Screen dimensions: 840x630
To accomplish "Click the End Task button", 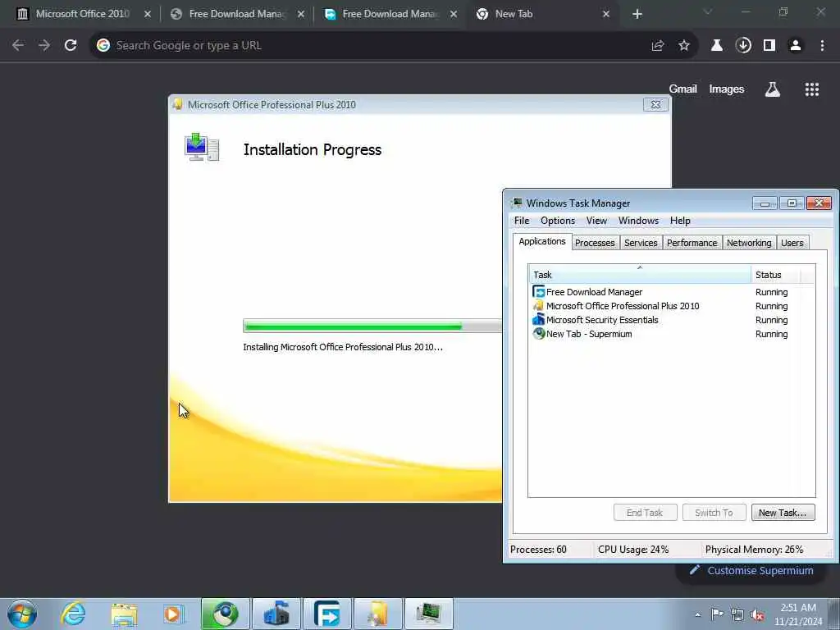I will (645, 513).
